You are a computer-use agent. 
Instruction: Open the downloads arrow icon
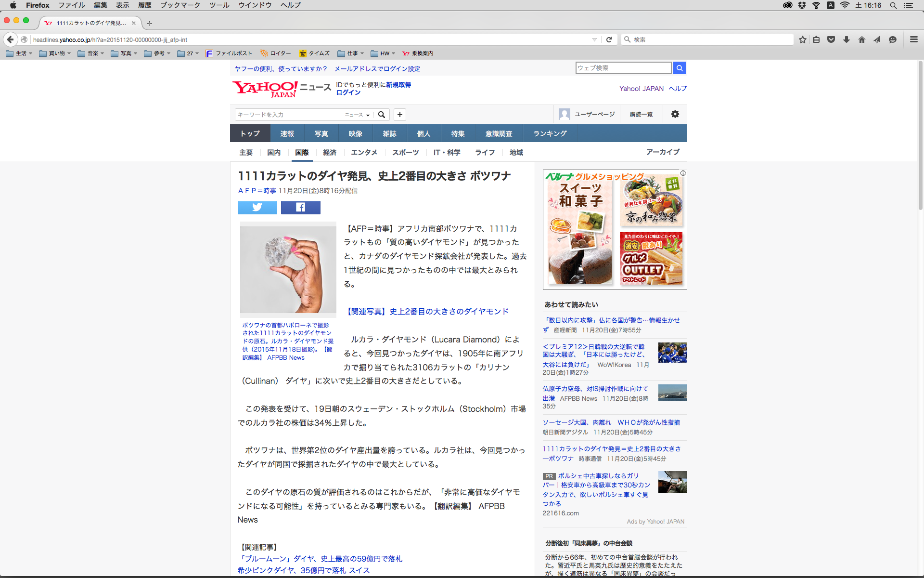[846, 39]
